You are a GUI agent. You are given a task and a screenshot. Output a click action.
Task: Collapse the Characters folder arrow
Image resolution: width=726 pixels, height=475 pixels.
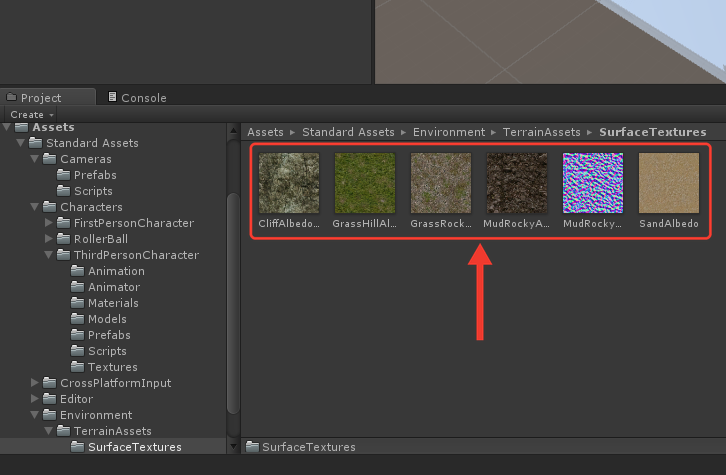(x=34, y=207)
